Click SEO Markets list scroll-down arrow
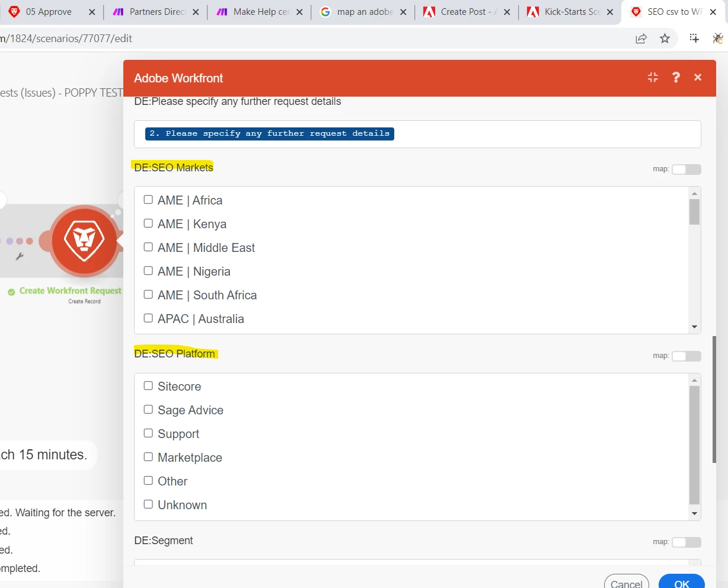 point(695,327)
